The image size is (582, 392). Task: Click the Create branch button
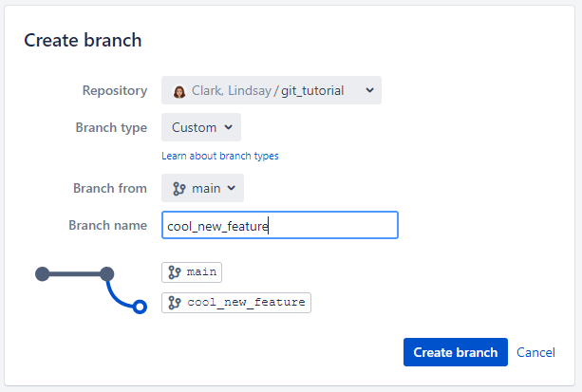[x=456, y=352]
